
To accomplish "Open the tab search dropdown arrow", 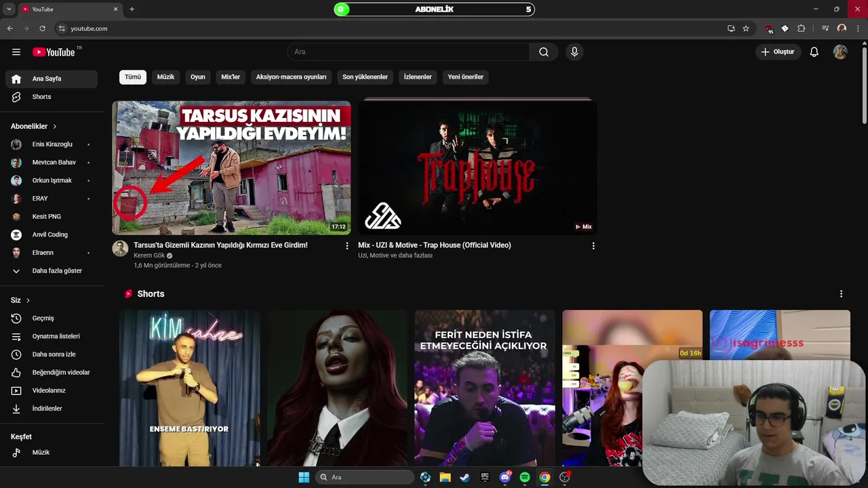I will pyautogui.click(x=9, y=9).
